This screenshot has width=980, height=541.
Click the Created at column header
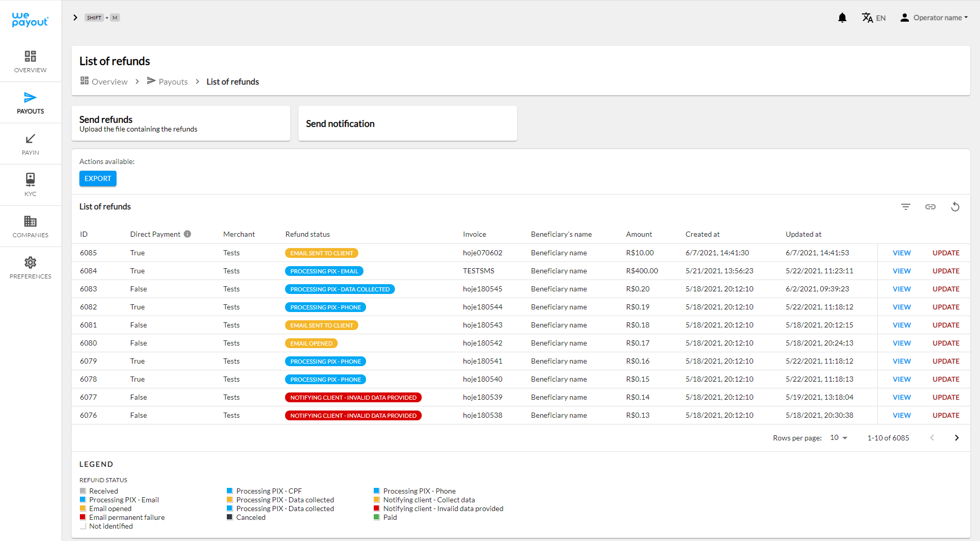click(702, 234)
